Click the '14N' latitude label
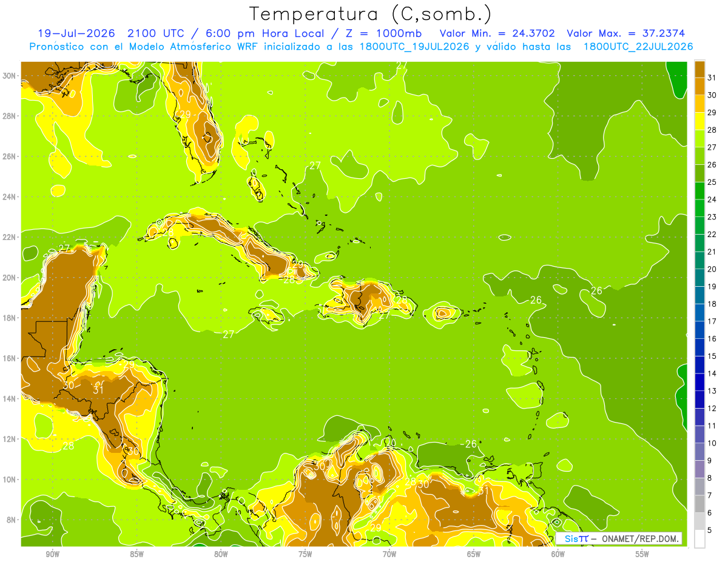 (10, 398)
